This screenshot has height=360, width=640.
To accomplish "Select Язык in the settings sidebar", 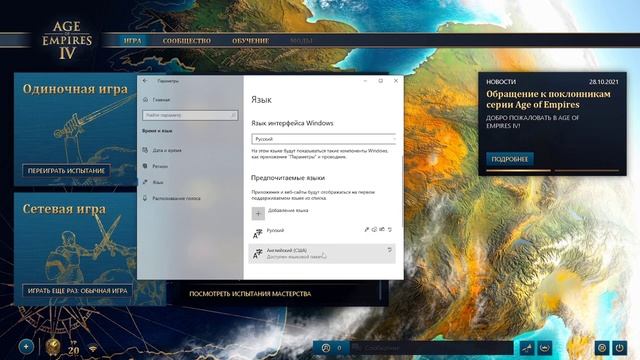I will [x=158, y=182].
